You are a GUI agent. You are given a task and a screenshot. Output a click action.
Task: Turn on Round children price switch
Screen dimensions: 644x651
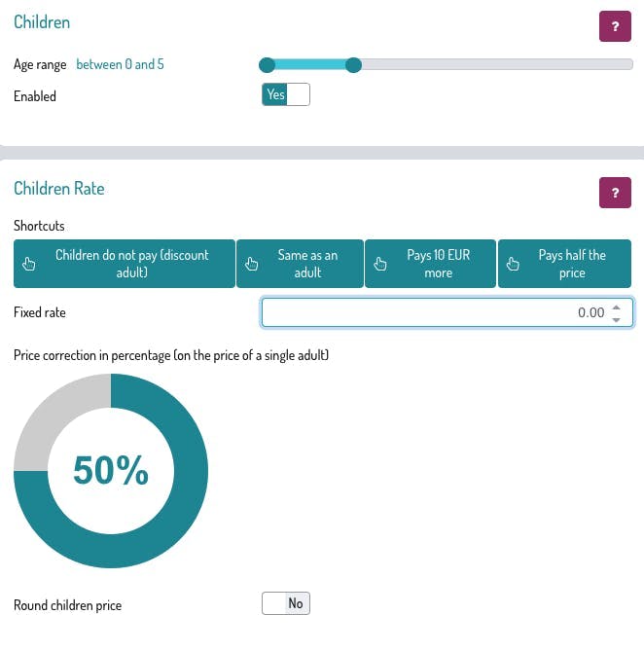[x=286, y=603]
